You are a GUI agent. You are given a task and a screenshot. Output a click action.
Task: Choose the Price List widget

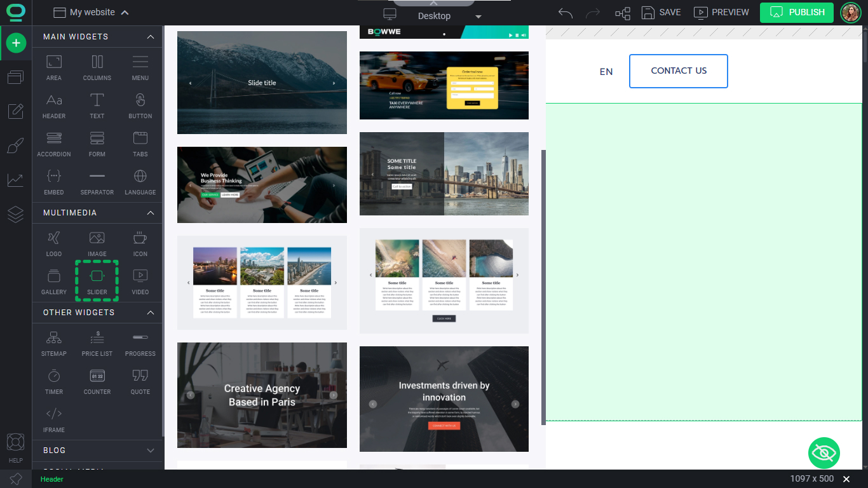(97, 344)
